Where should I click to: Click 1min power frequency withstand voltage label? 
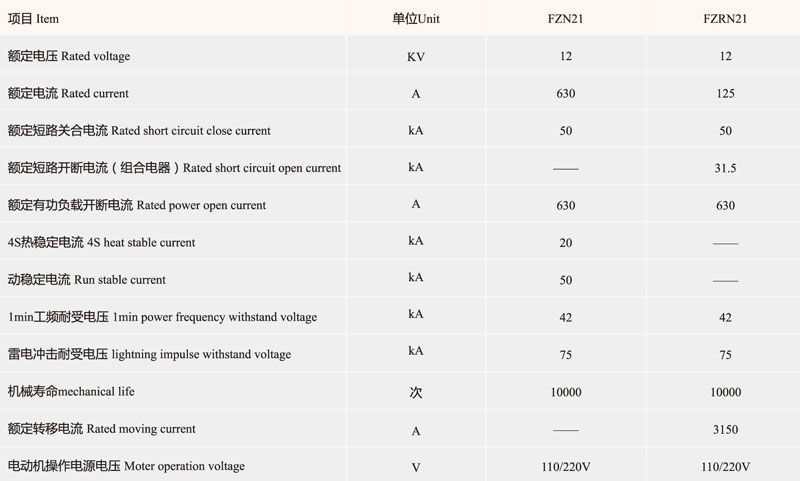(x=162, y=317)
